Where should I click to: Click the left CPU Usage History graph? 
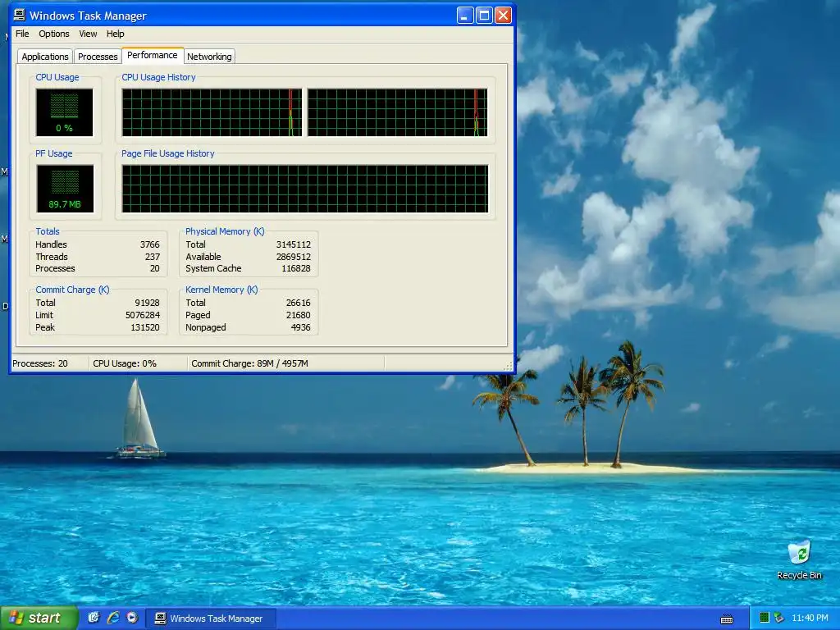pyautogui.click(x=212, y=112)
